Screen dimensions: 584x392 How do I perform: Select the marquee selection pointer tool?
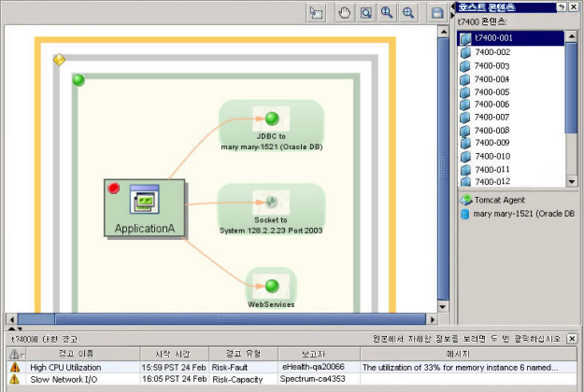[316, 13]
